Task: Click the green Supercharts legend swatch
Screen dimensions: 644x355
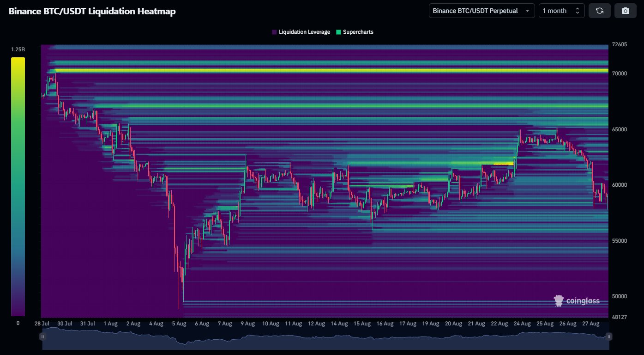Action: point(338,32)
